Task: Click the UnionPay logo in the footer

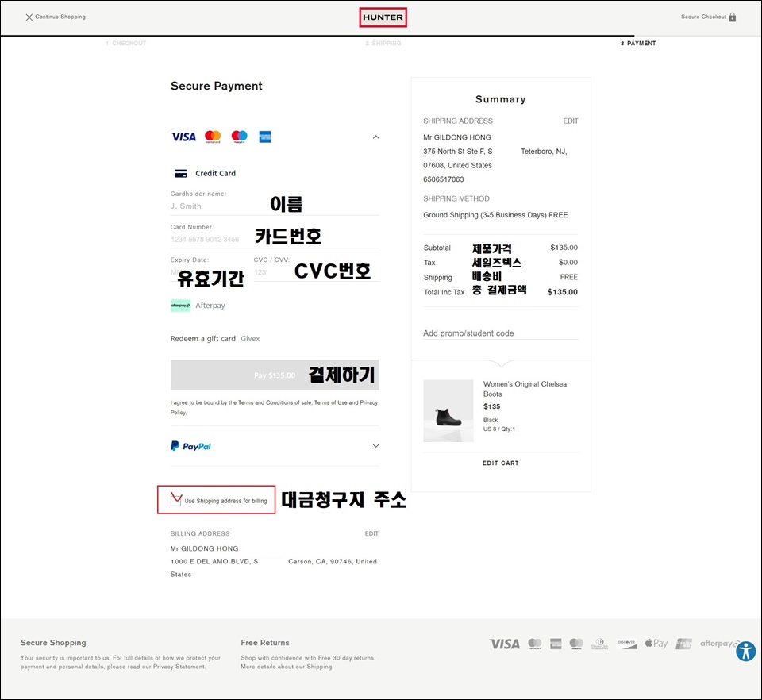Action: [683, 644]
